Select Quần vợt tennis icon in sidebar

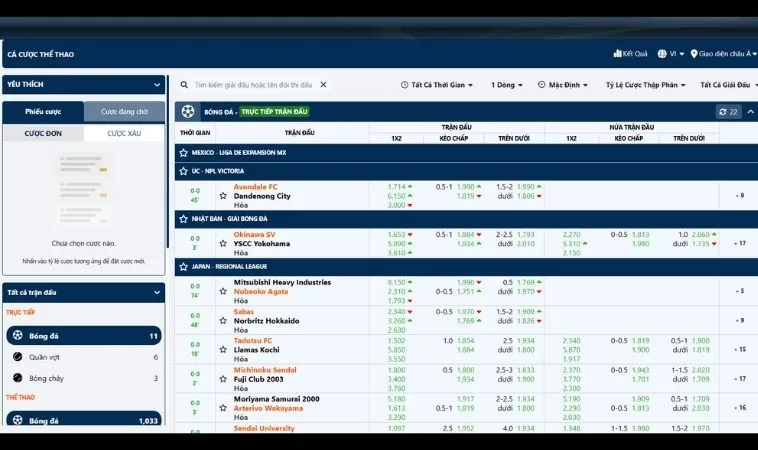[x=17, y=357]
